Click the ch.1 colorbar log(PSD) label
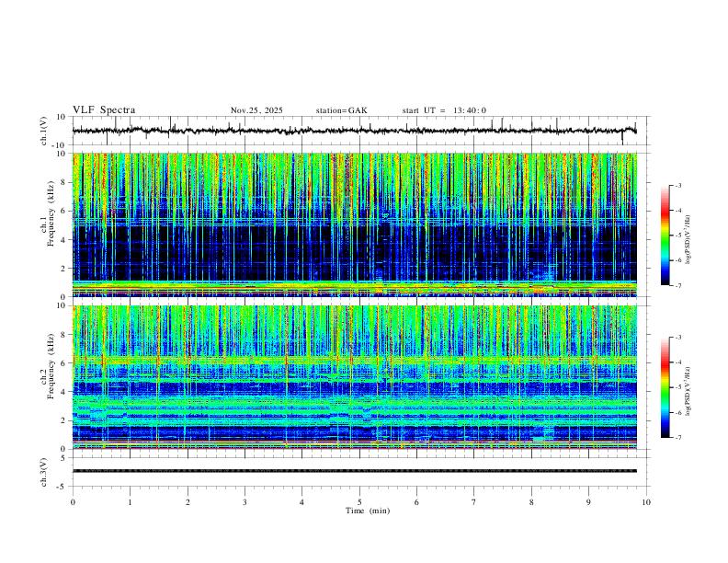 688,239
